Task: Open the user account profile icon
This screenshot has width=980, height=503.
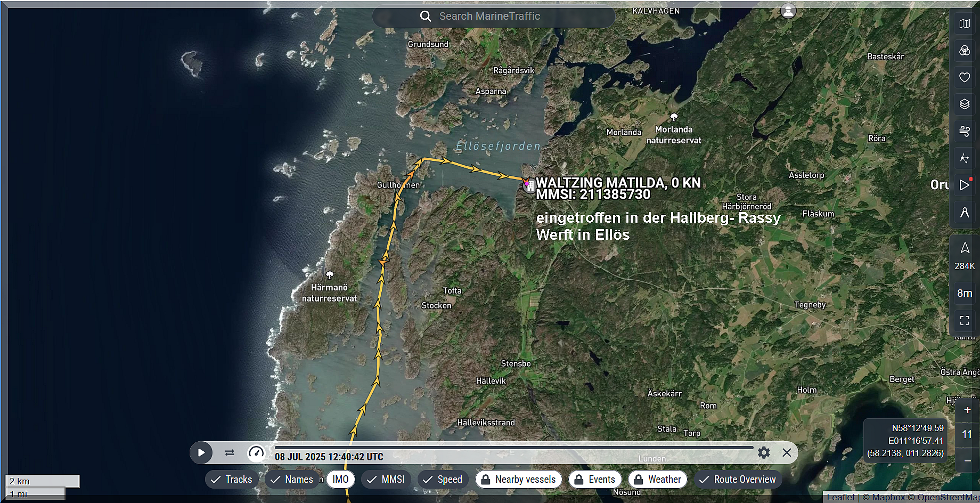Action: pos(788,11)
